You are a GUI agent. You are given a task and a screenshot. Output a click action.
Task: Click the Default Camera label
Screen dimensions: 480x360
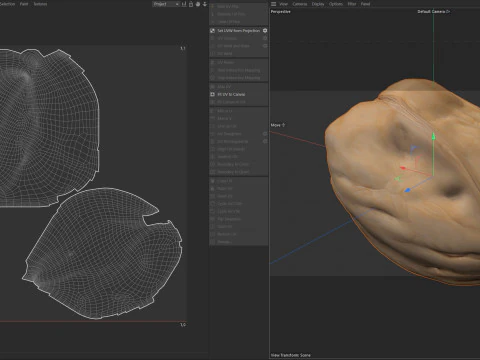(431, 11)
